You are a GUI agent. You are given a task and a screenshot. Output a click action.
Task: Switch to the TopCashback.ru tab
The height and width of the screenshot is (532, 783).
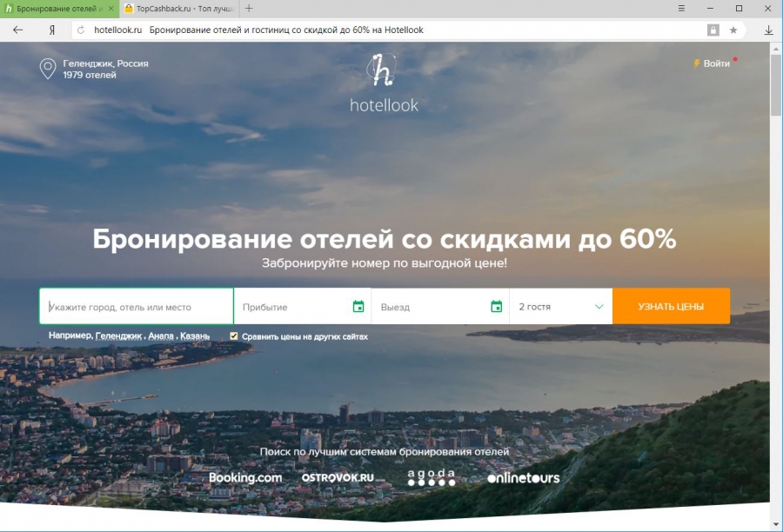pyautogui.click(x=179, y=9)
